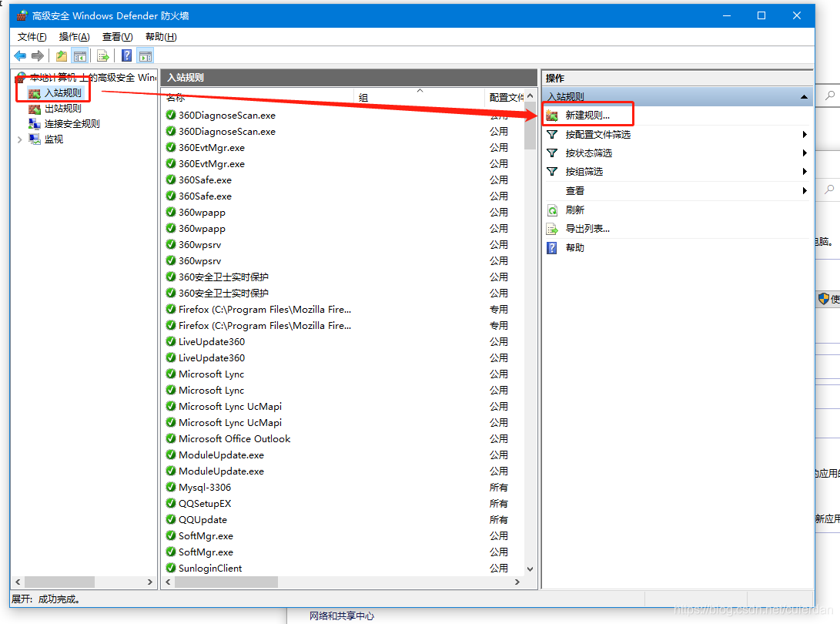Click the funnel icon next to 按状态筛选
840x624 pixels.
coord(552,153)
